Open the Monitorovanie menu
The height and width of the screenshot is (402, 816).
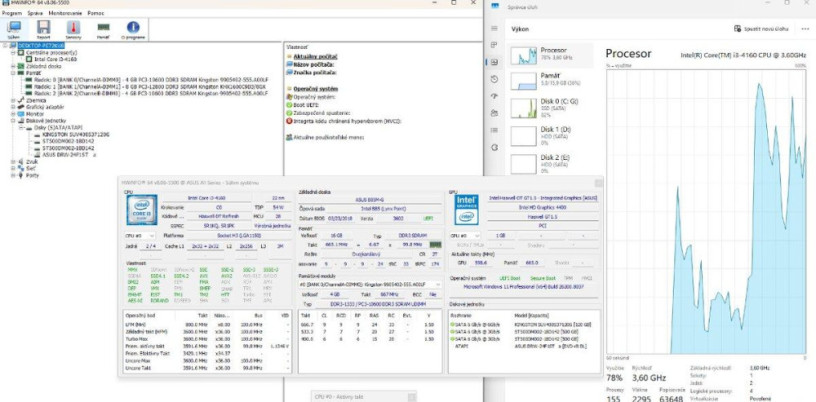pos(65,12)
